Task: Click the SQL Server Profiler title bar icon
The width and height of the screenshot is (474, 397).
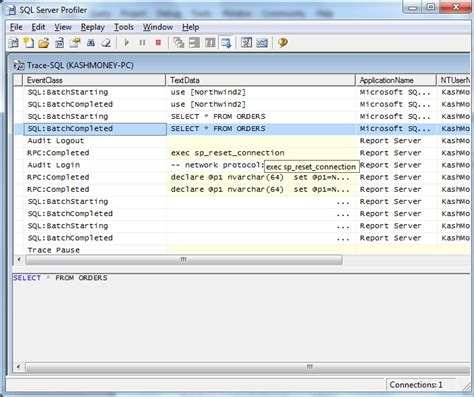Action: (x=12, y=10)
